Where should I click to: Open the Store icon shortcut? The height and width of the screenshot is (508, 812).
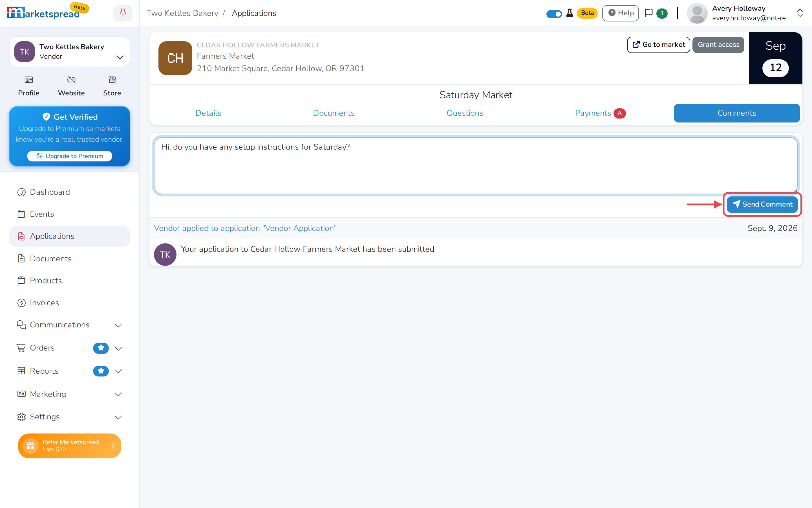pos(112,86)
